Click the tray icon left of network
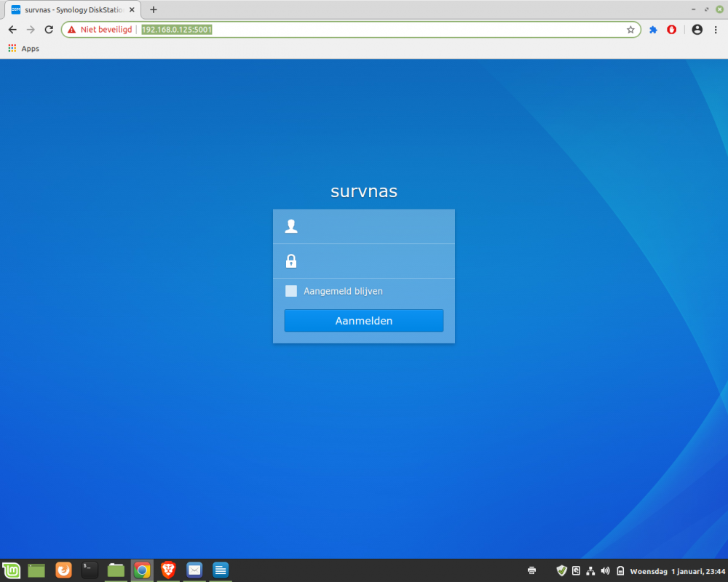 [x=576, y=571]
